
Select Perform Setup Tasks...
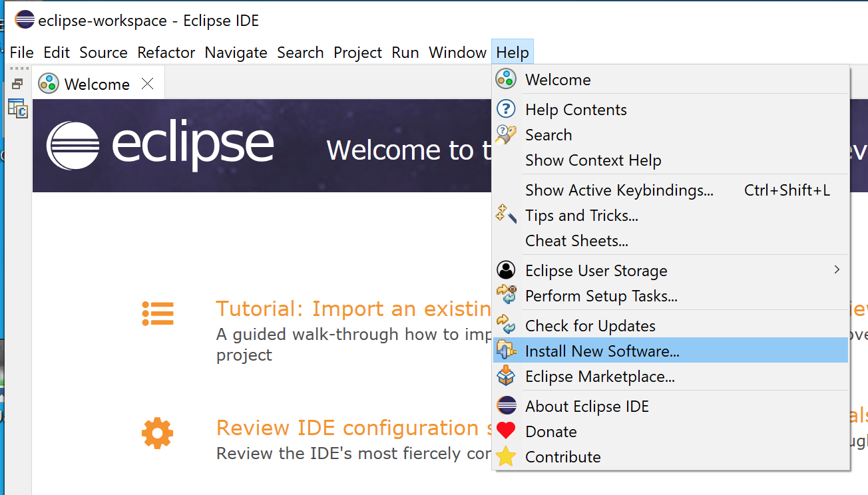click(x=671, y=295)
